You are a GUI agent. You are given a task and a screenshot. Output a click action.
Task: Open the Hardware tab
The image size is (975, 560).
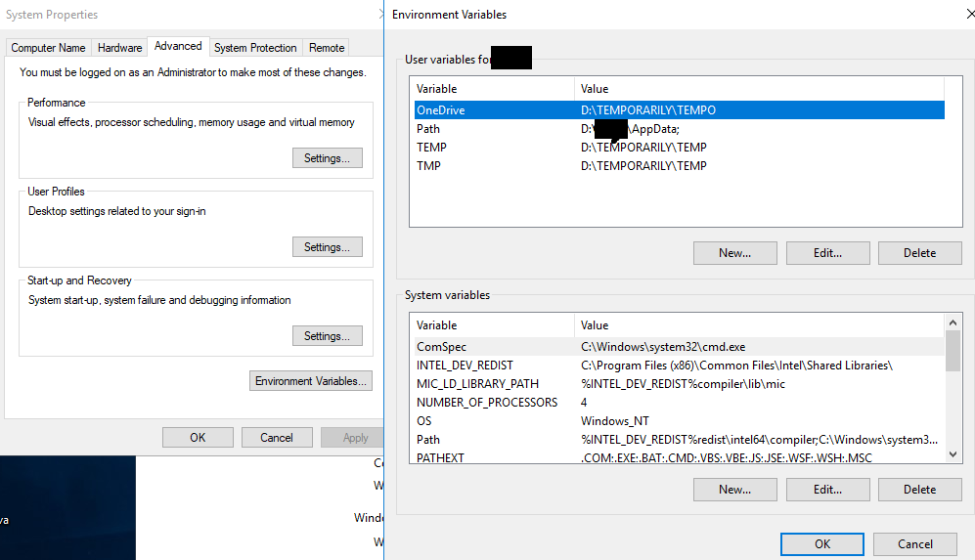pyautogui.click(x=119, y=48)
